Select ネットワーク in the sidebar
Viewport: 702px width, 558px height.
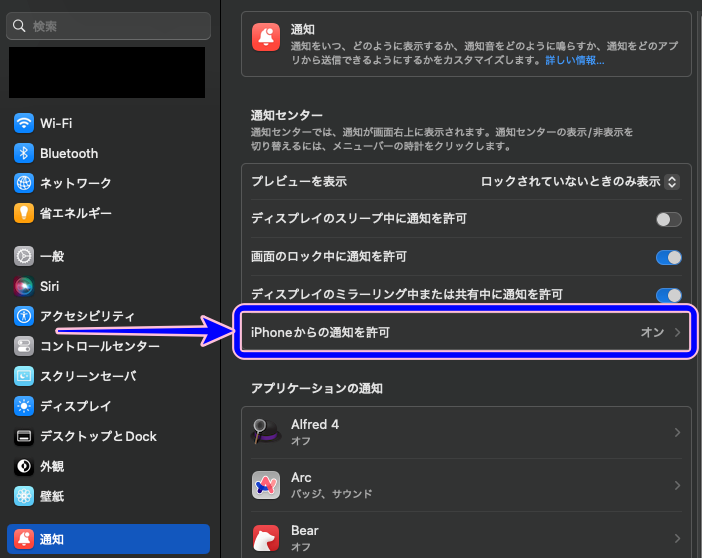point(108,183)
